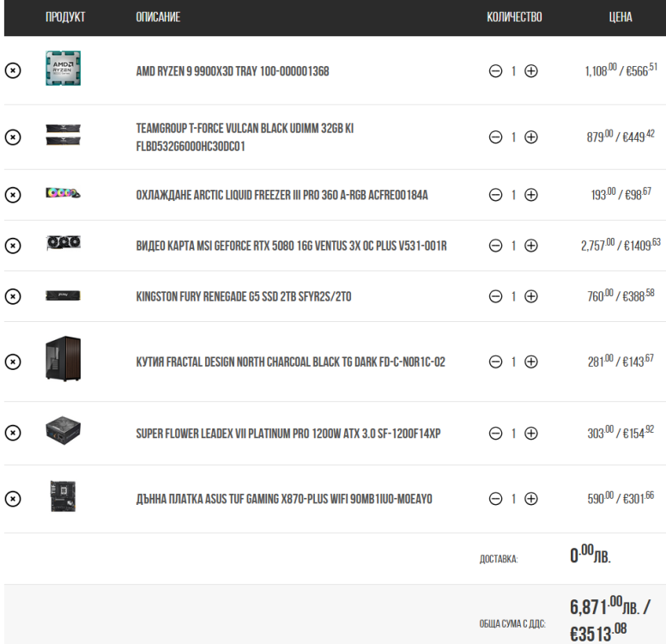666x644 pixels.
Task: Open Arctic Liquid Freezer III Pro 360 link
Action: click(282, 195)
